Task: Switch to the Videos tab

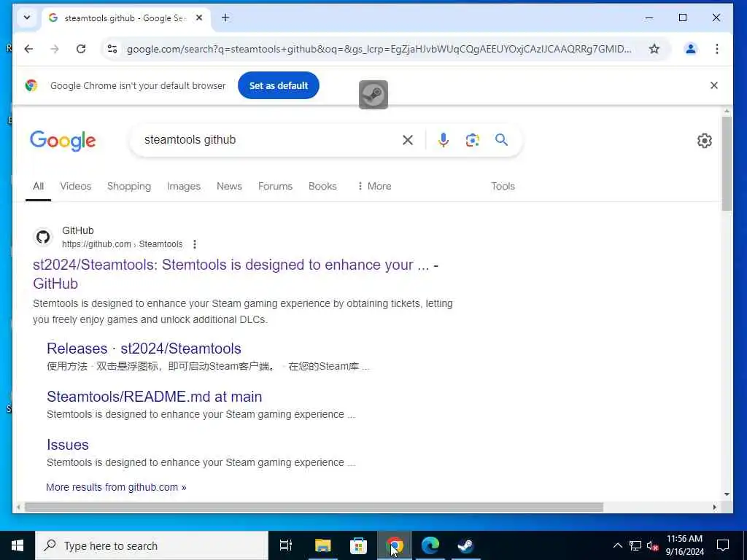Action: click(75, 186)
